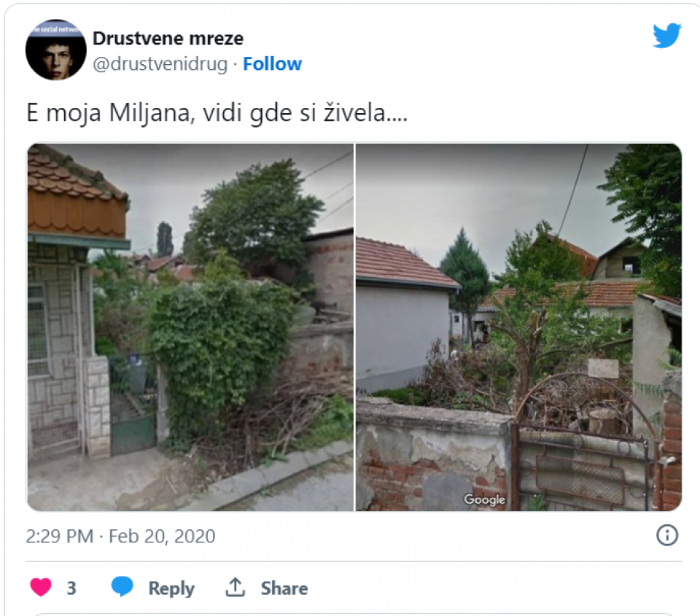
Task: Click the blue reply speech bubble icon
Action: tap(122, 587)
